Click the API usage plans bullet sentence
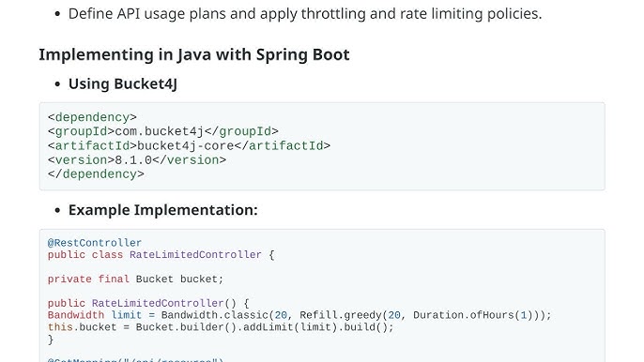The image size is (644, 362). coord(305,13)
